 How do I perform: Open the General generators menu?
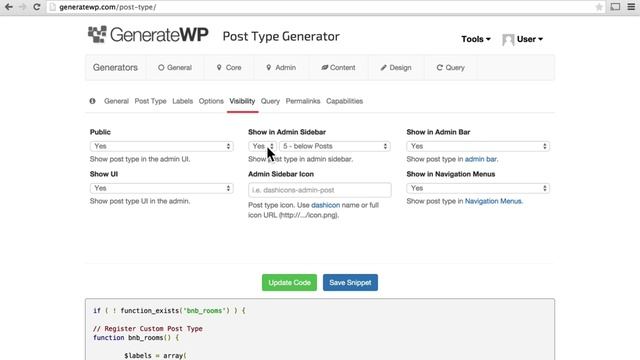[x=175, y=68]
